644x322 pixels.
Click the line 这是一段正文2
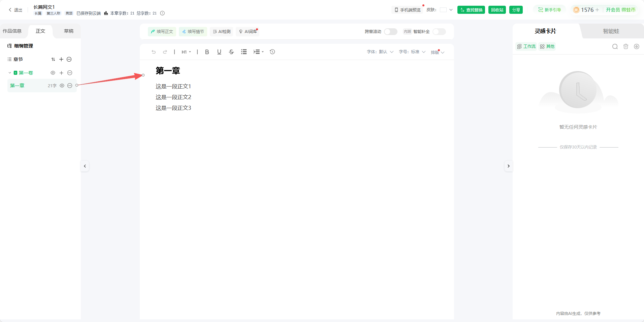pos(173,97)
